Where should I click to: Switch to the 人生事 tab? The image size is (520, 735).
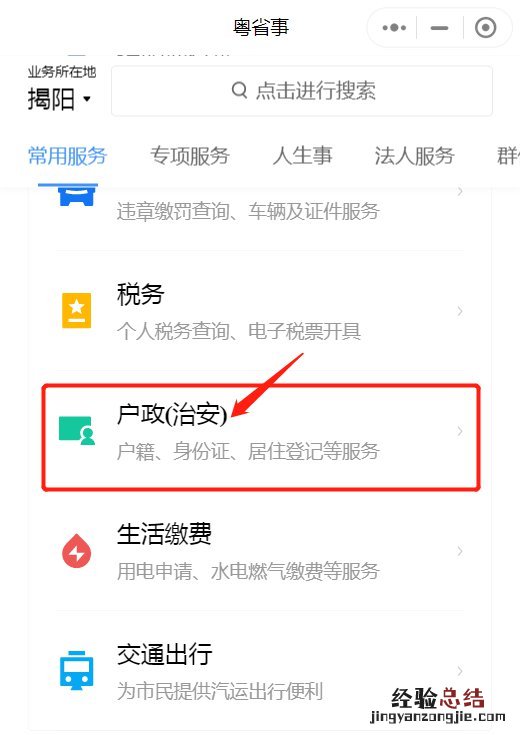[x=302, y=156]
